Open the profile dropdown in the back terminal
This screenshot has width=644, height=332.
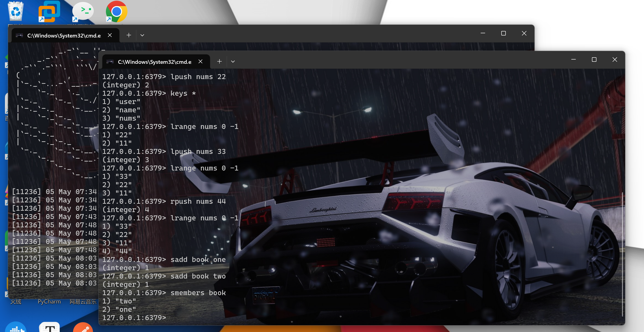142,35
